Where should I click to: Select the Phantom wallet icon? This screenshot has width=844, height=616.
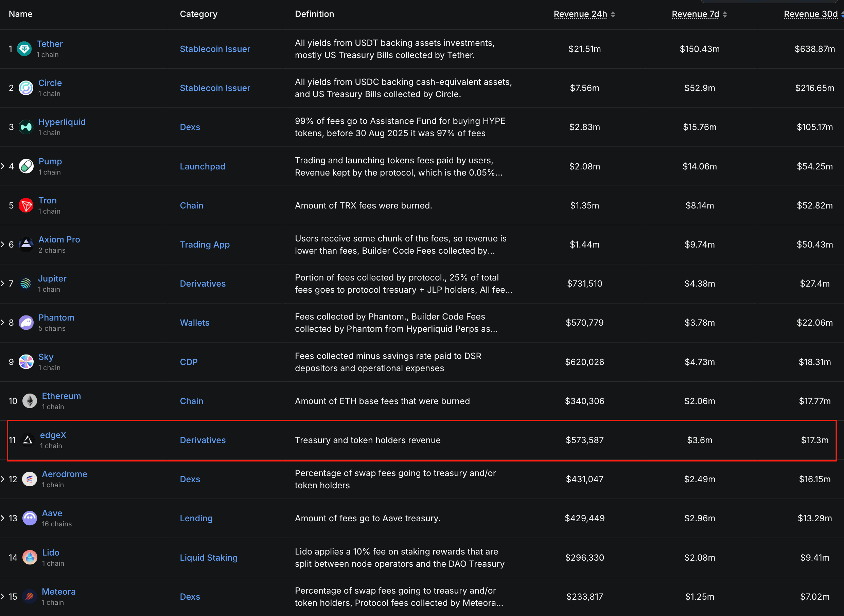[26, 323]
